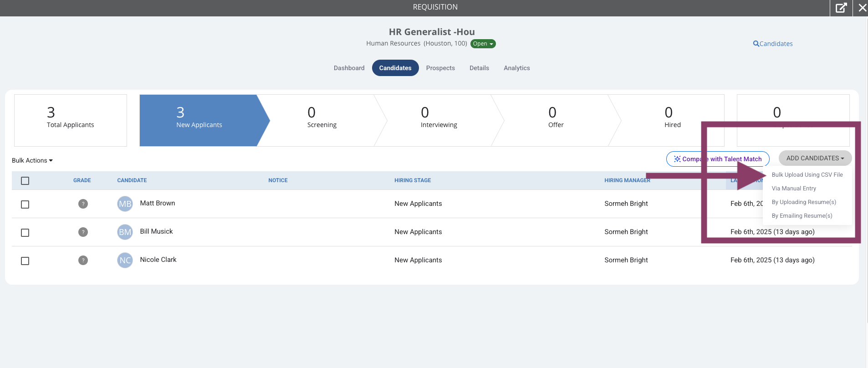Open the Open status dropdown
Screen dimensions: 868x368
[x=483, y=44]
